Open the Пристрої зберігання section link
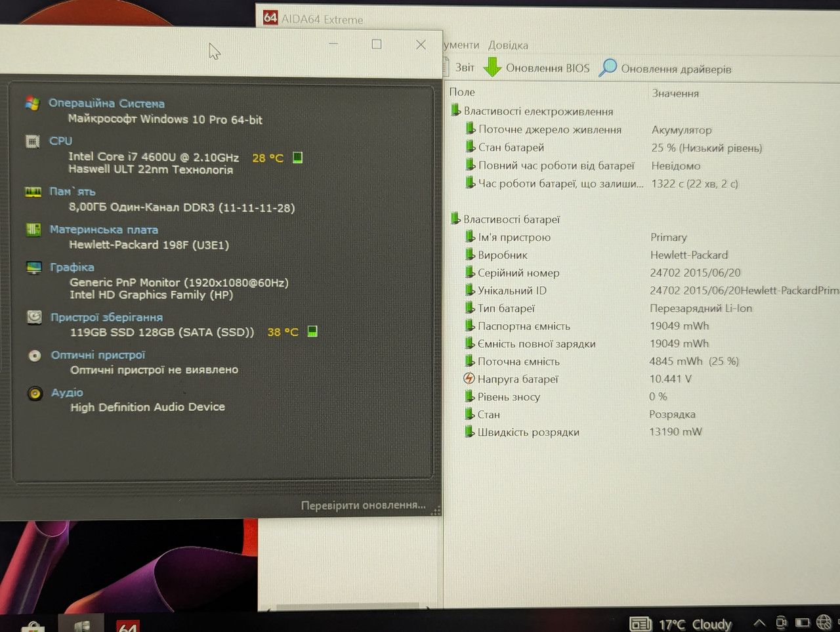Image resolution: width=840 pixels, height=632 pixels. click(106, 317)
